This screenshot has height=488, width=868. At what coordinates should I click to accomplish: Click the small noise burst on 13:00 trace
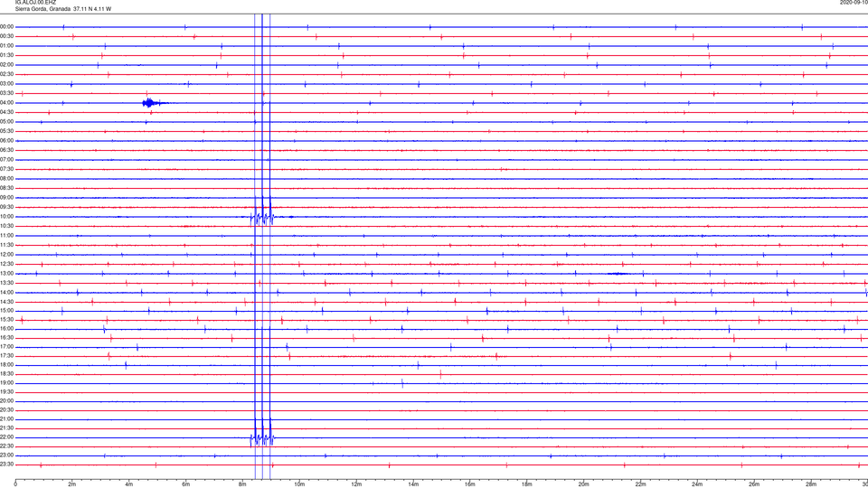point(618,273)
